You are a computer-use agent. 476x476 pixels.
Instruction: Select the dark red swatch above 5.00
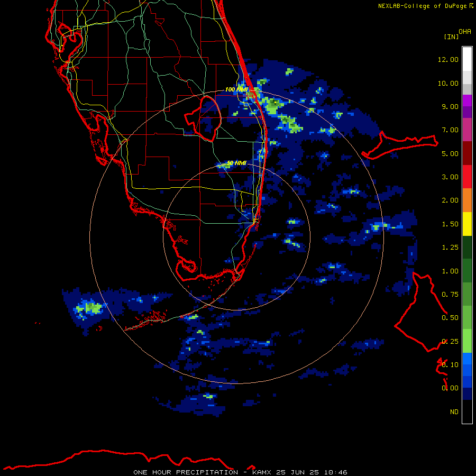pyautogui.click(x=467, y=153)
